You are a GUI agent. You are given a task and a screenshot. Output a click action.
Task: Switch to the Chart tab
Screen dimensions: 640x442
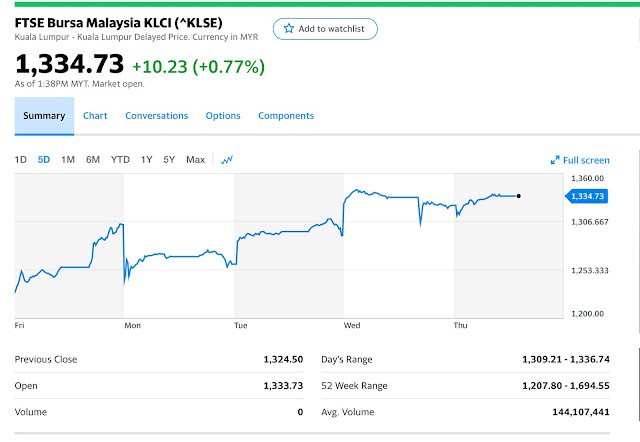[95, 116]
